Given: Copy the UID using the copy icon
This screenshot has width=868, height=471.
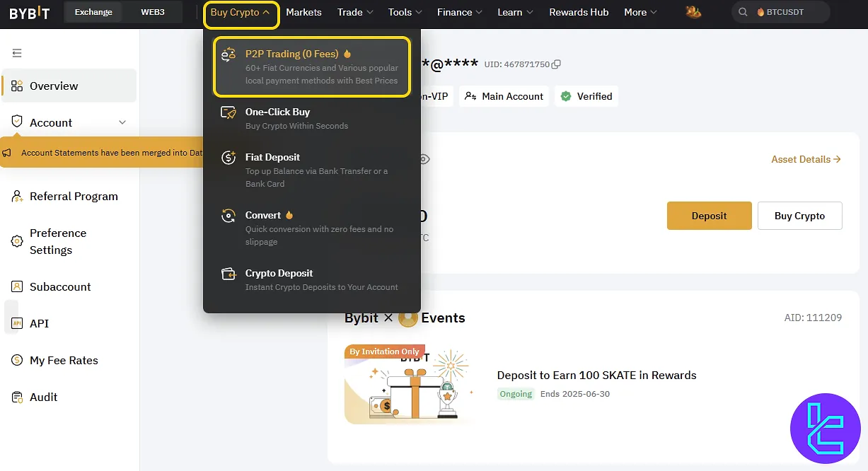Looking at the screenshot, I should (x=556, y=64).
